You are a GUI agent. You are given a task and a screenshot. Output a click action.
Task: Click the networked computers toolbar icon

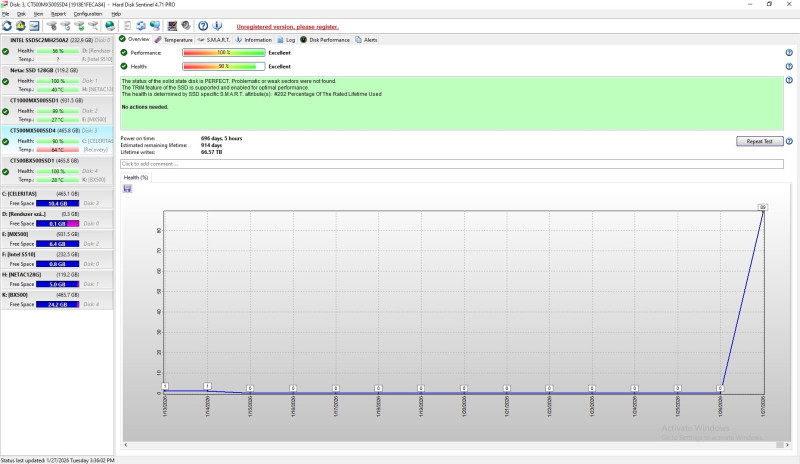click(155, 26)
